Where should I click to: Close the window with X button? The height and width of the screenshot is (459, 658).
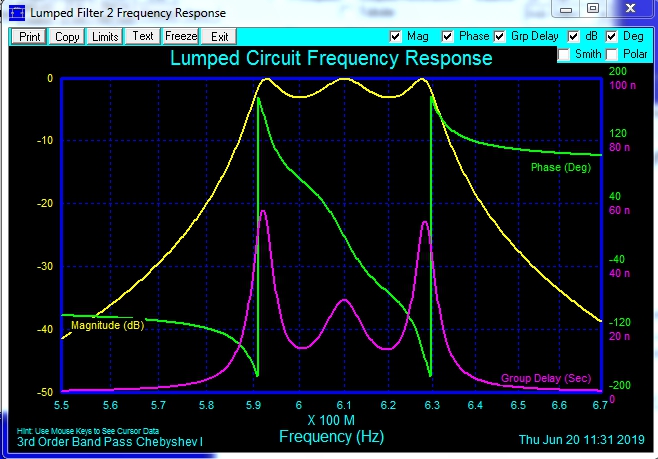pos(630,8)
